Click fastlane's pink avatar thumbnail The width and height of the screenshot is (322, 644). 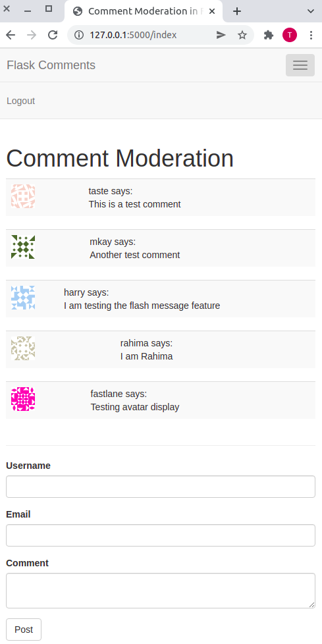23,399
